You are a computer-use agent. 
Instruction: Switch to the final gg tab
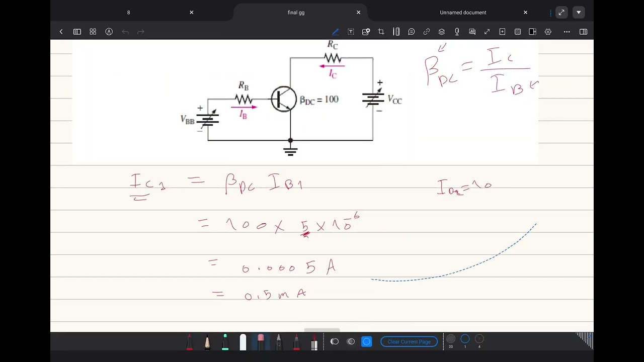(296, 12)
